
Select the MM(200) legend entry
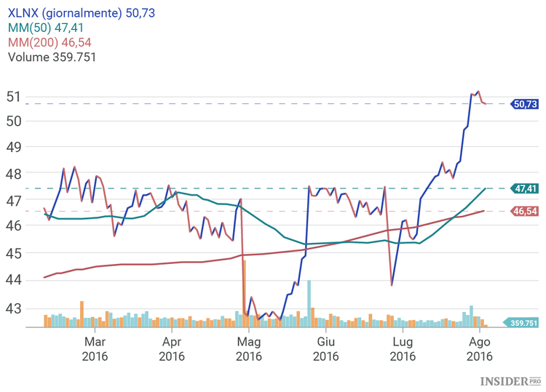click(50, 42)
